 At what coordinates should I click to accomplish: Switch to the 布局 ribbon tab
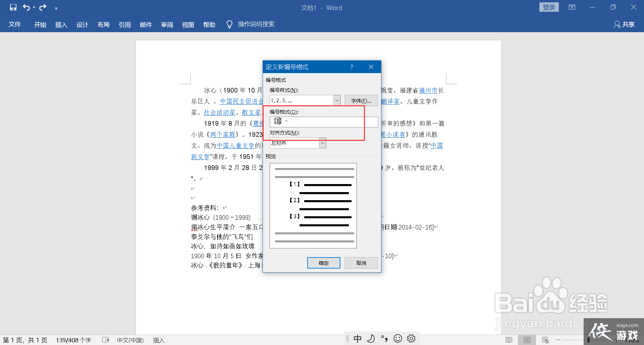pos(104,24)
